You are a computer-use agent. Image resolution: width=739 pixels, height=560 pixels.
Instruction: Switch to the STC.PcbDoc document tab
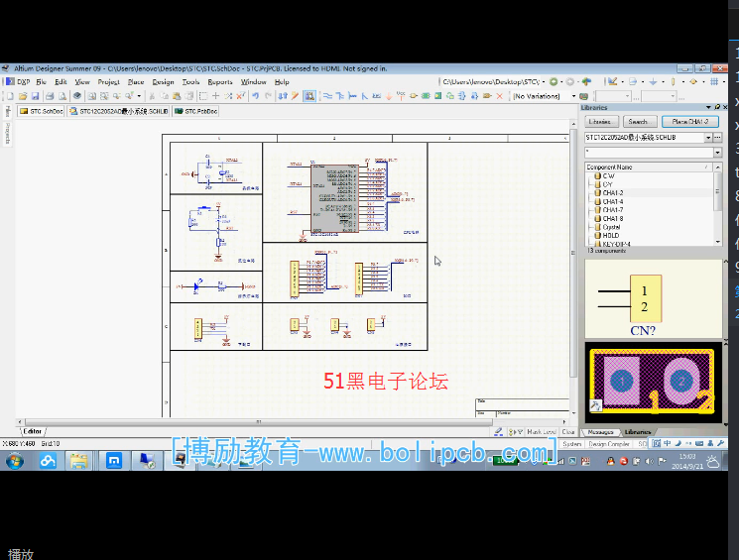click(x=195, y=112)
